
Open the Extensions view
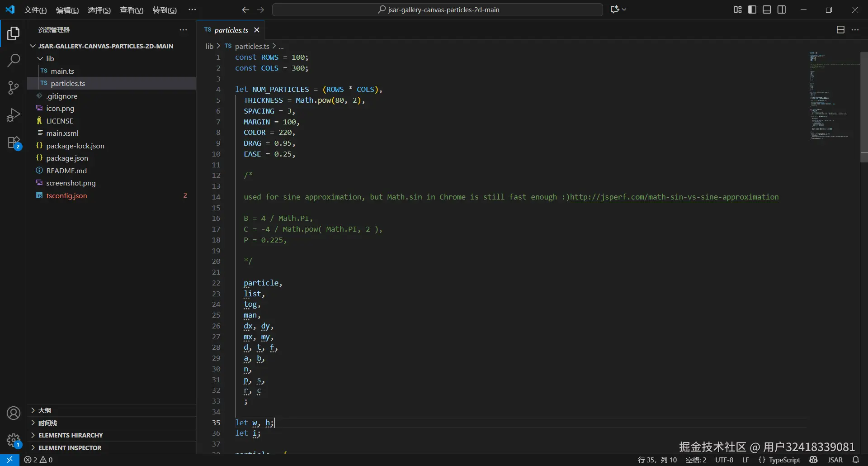click(14, 143)
